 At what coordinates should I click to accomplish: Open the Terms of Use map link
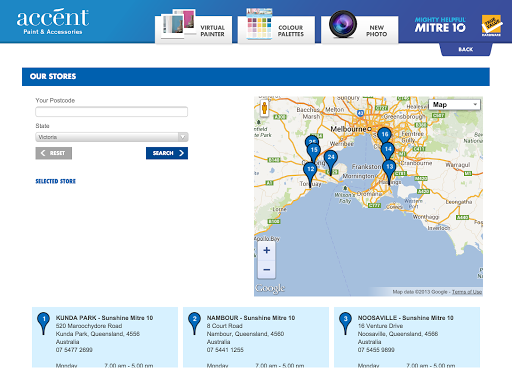[467, 292]
